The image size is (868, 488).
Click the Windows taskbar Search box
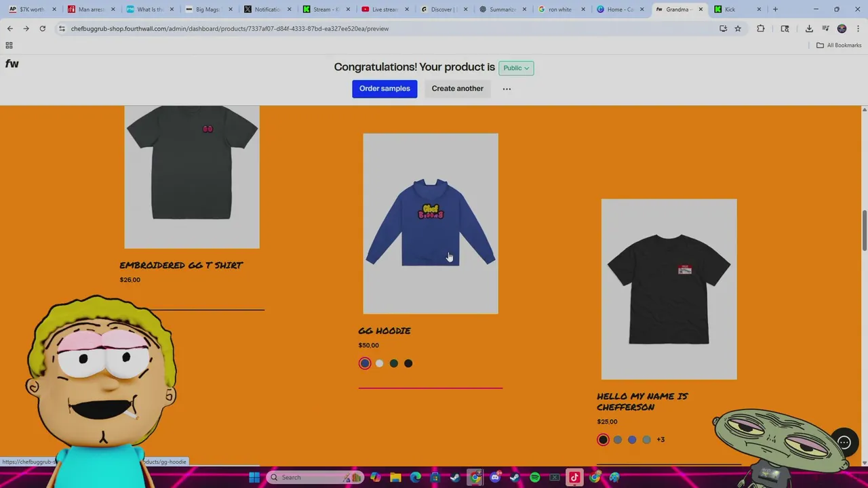(x=316, y=477)
